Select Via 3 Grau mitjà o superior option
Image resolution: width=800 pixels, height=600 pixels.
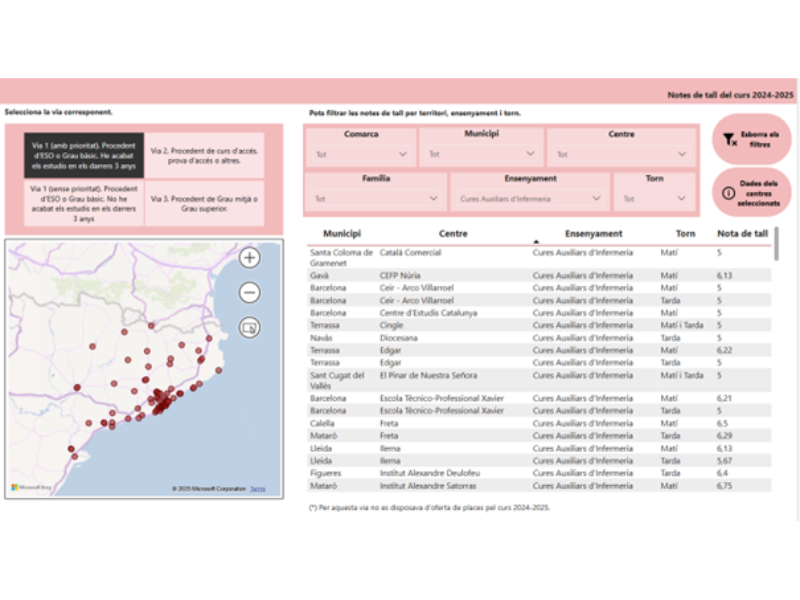click(204, 203)
